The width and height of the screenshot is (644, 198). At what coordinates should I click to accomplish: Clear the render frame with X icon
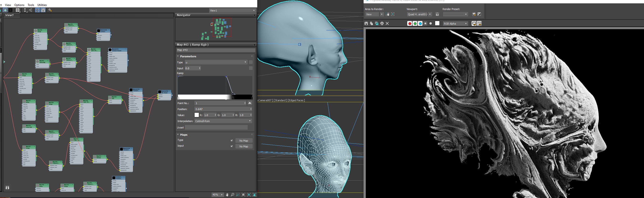pos(387,24)
